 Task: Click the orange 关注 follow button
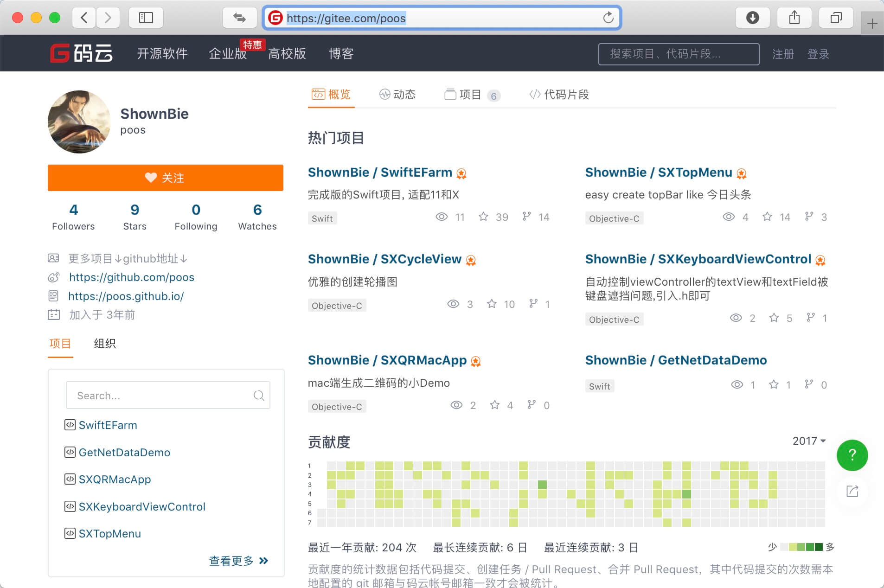(x=166, y=178)
